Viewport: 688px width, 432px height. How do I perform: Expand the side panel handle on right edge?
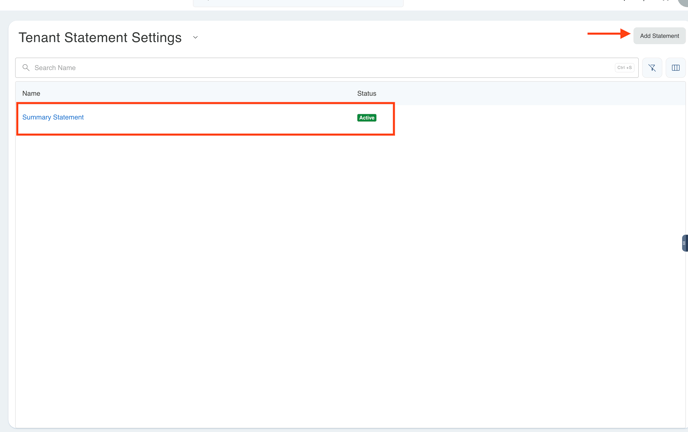point(684,243)
